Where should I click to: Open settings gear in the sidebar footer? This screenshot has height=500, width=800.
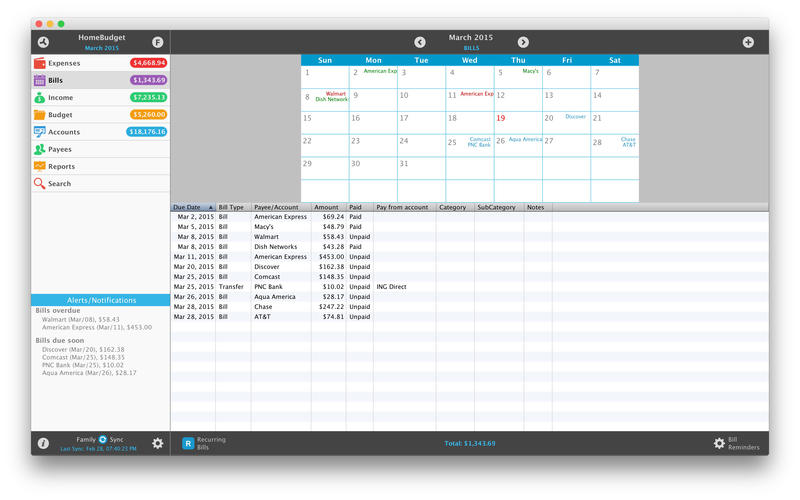coord(157,443)
